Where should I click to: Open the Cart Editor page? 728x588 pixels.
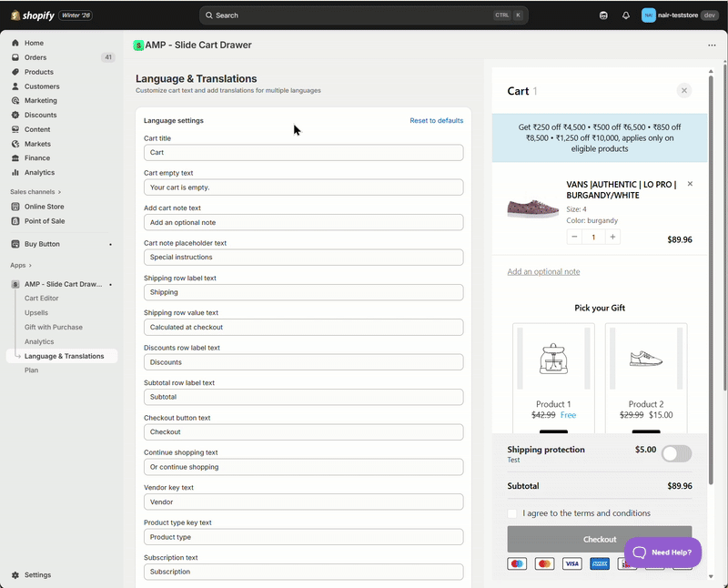coord(41,299)
